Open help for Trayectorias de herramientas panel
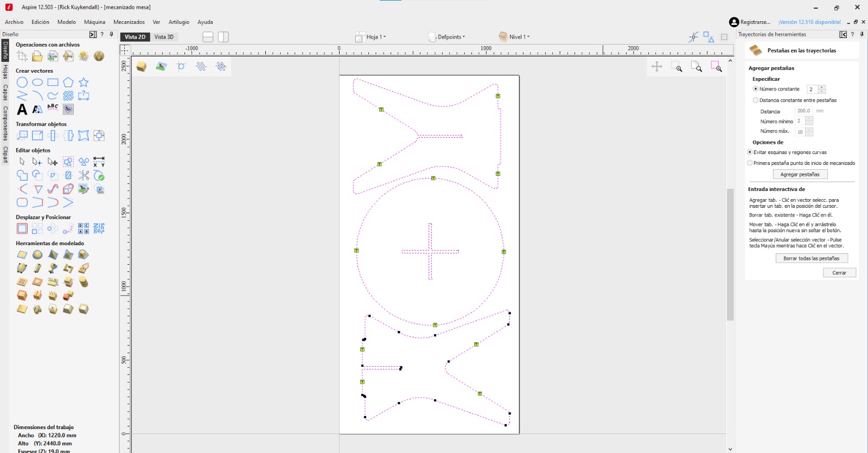The height and width of the screenshot is (453, 868). 852,34
